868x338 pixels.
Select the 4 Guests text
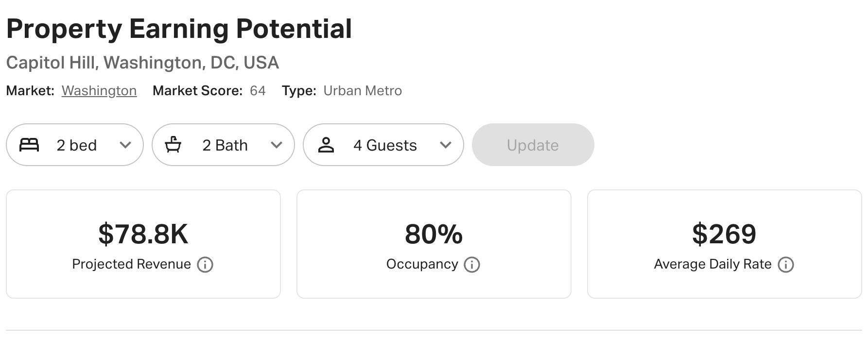pyautogui.click(x=385, y=145)
